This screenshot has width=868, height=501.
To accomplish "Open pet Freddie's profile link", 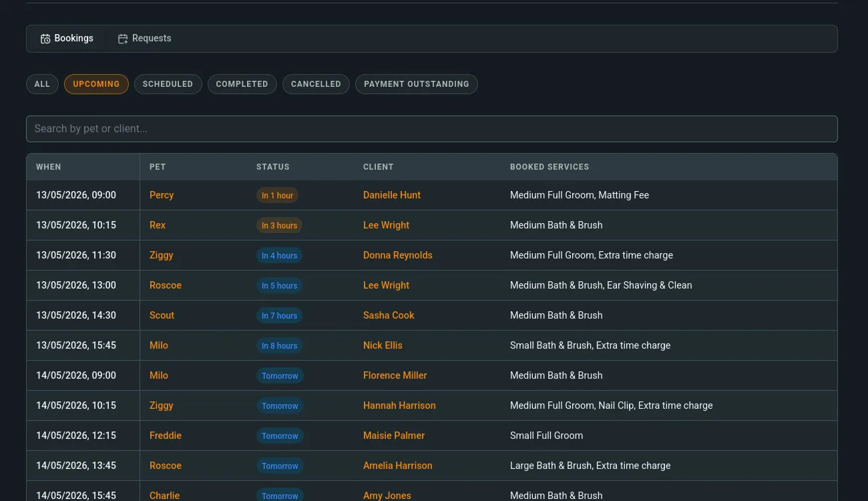I will tap(166, 436).
